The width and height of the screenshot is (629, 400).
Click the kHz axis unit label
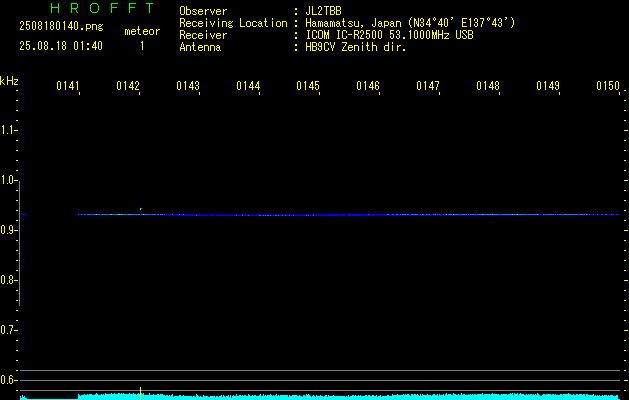pos(9,80)
